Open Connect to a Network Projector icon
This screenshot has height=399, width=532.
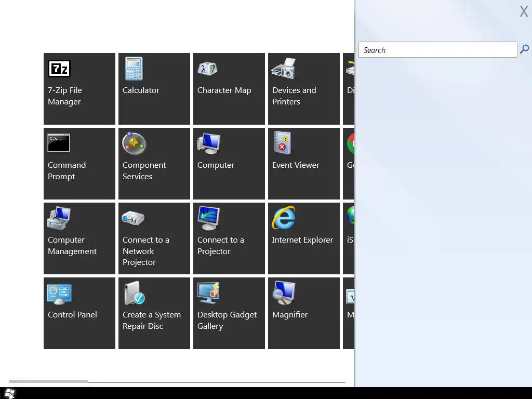133,218
